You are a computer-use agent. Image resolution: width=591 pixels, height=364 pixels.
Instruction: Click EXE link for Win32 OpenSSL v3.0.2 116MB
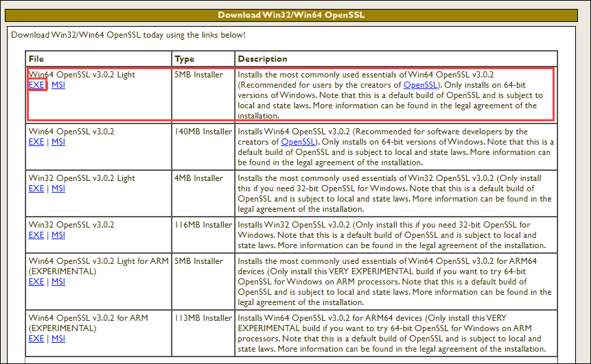pos(36,235)
